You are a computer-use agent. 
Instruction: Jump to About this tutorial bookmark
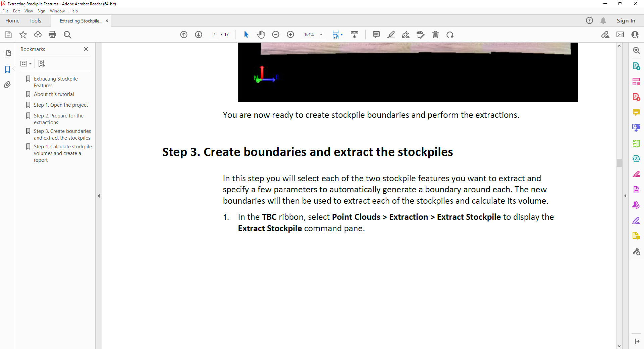coord(54,94)
